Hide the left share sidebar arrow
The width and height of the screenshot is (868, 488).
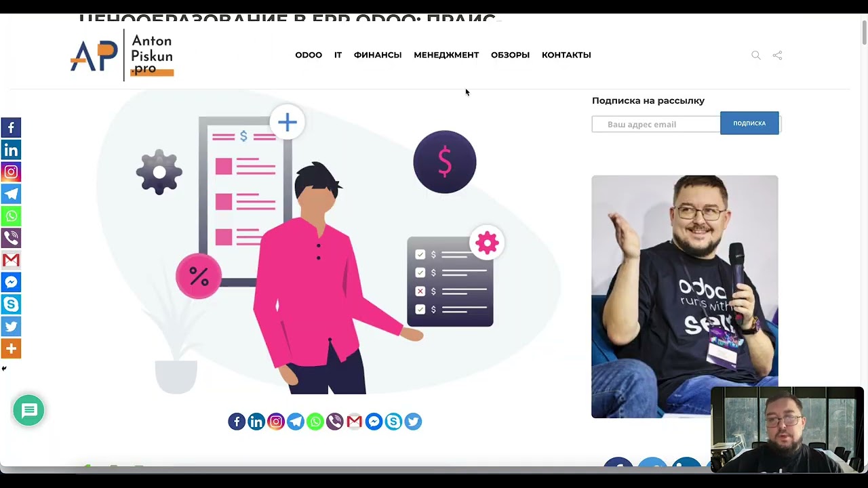4,369
